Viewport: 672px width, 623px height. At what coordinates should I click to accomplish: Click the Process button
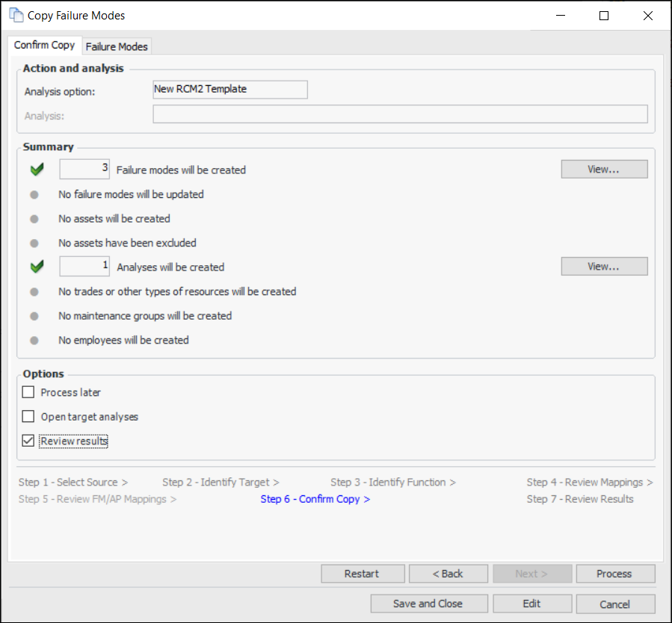coord(615,574)
